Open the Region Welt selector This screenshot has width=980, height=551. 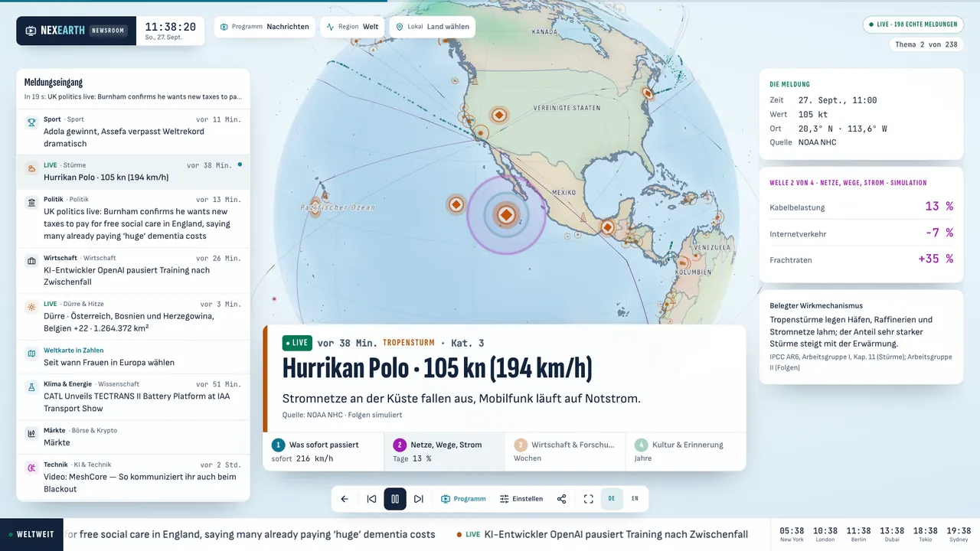point(353,27)
